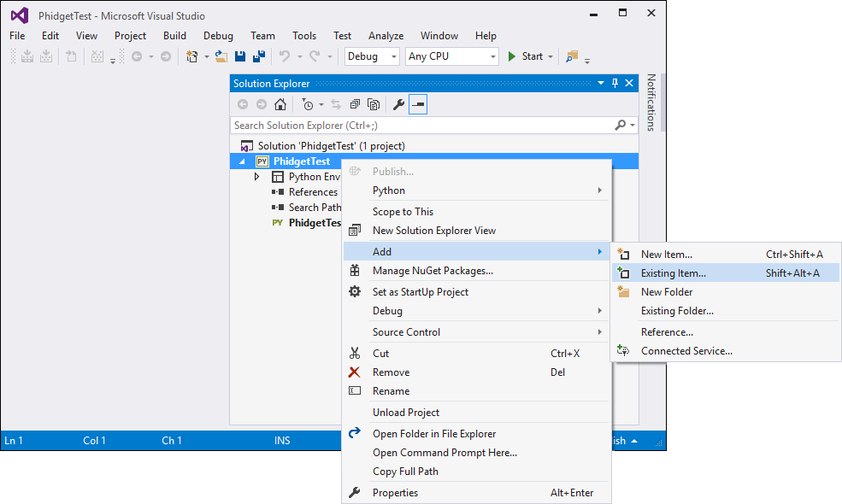Toggle Preview Selected Items button

pos(418,104)
